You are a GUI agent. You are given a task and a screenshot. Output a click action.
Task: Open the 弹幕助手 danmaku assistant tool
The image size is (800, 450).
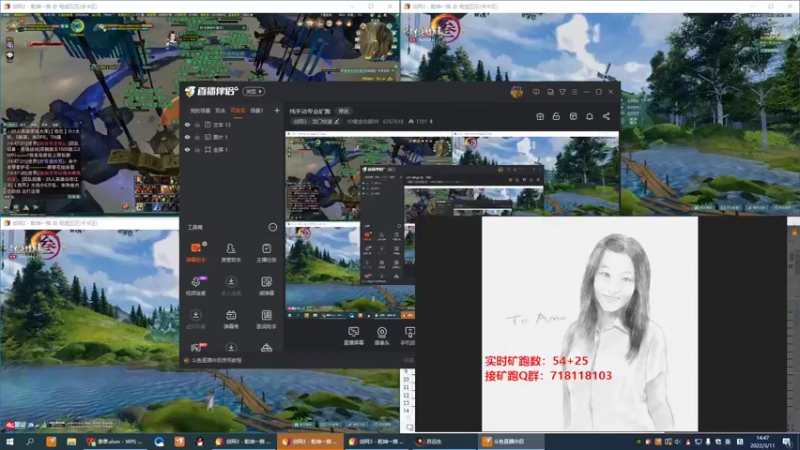(x=196, y=252)
